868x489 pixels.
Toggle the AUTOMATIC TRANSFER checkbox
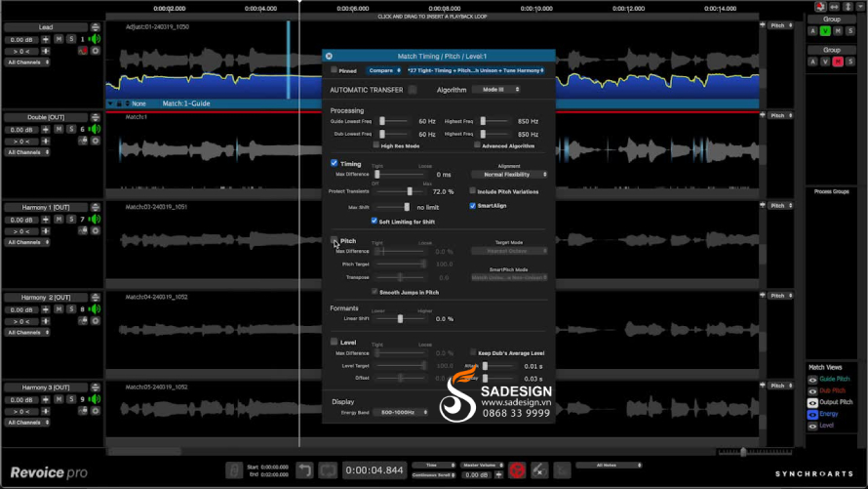coord(413,90)
